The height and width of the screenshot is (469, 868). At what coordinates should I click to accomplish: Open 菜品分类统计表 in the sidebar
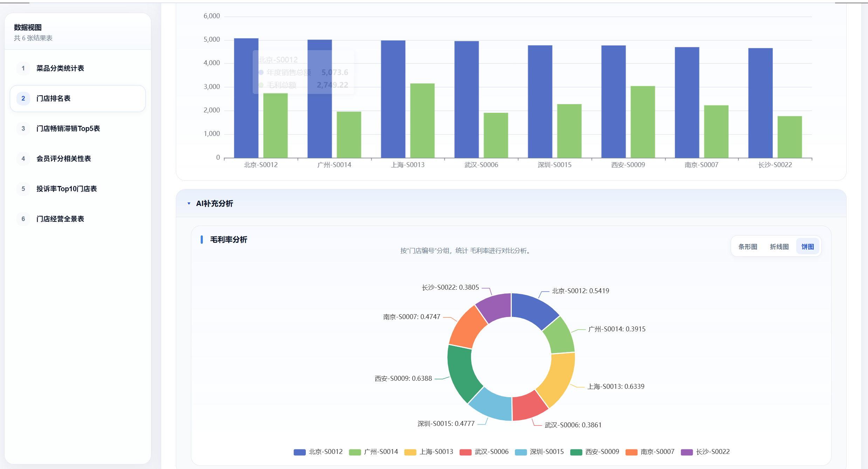pos(78,68)
